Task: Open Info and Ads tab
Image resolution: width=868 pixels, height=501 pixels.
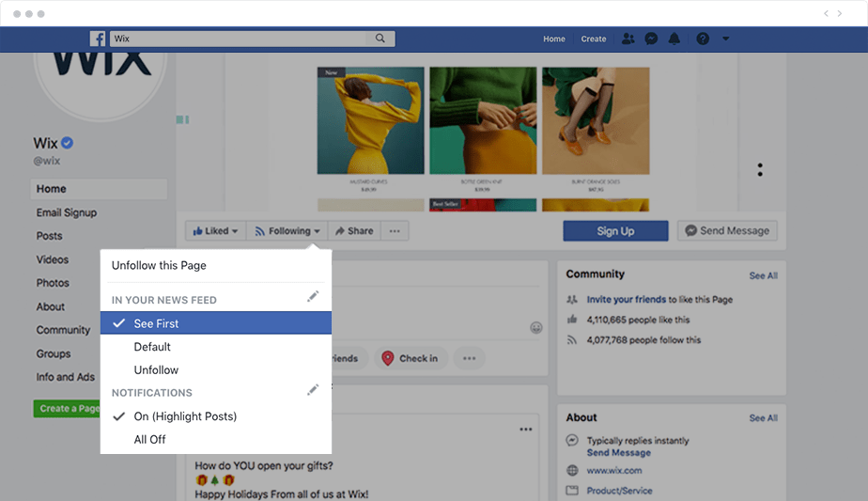Action: [66, 377]
